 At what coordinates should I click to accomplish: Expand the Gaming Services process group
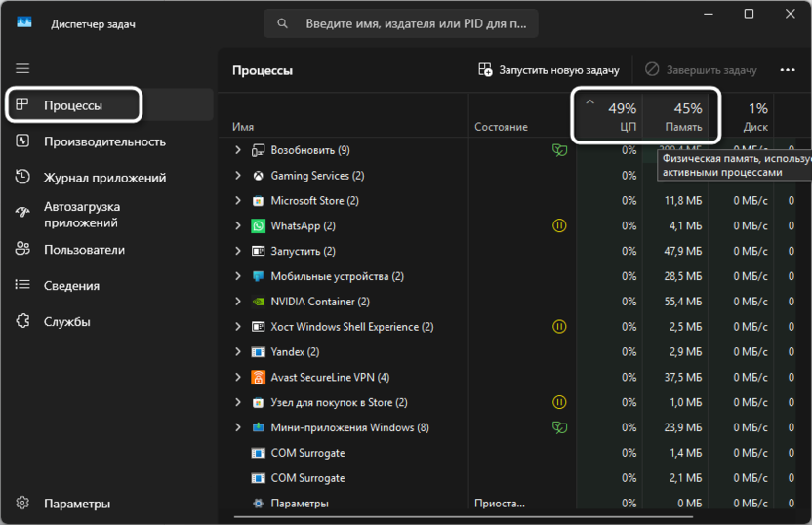coord(238,176)
